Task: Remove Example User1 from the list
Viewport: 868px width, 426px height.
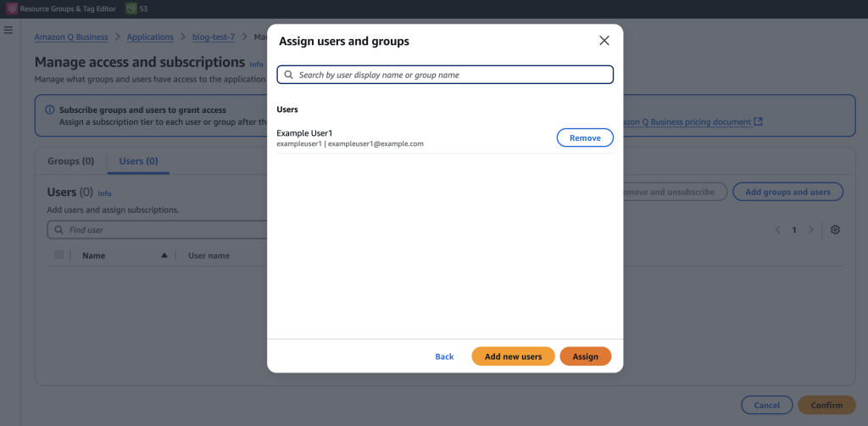Action: [x=585, y=138]
